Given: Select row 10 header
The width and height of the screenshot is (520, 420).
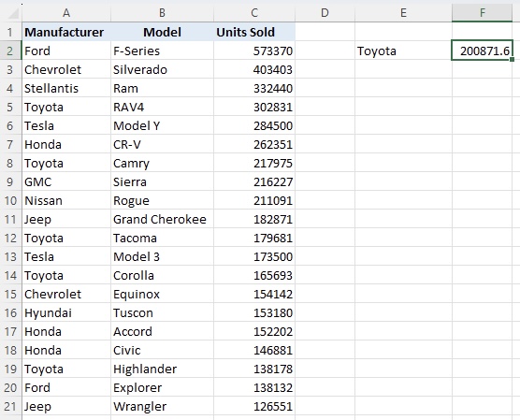Looking at the screenshot, I should coord(10,201).
